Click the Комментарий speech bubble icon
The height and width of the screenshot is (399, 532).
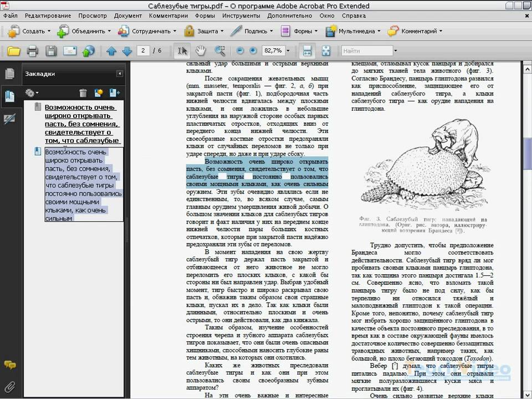393,31
